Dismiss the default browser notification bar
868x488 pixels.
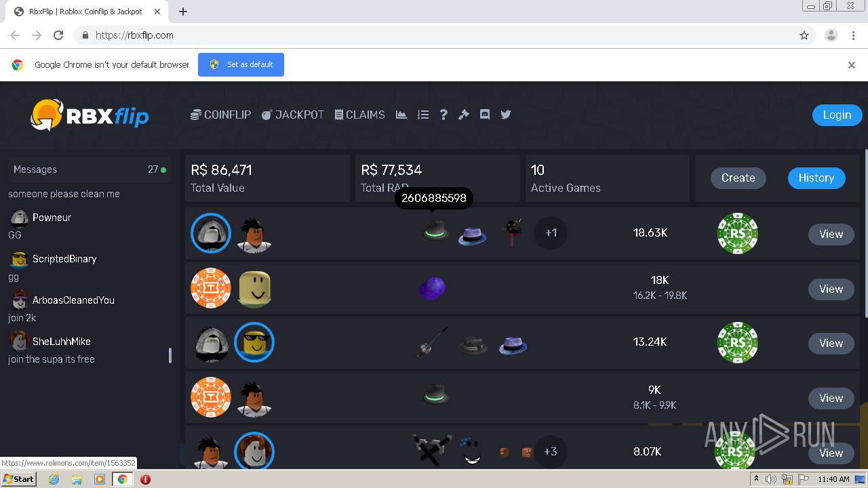[852, 65]
